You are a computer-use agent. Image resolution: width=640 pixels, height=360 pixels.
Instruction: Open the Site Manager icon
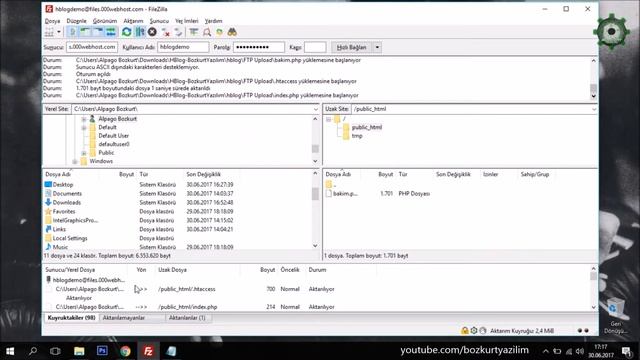click(49, 32)
